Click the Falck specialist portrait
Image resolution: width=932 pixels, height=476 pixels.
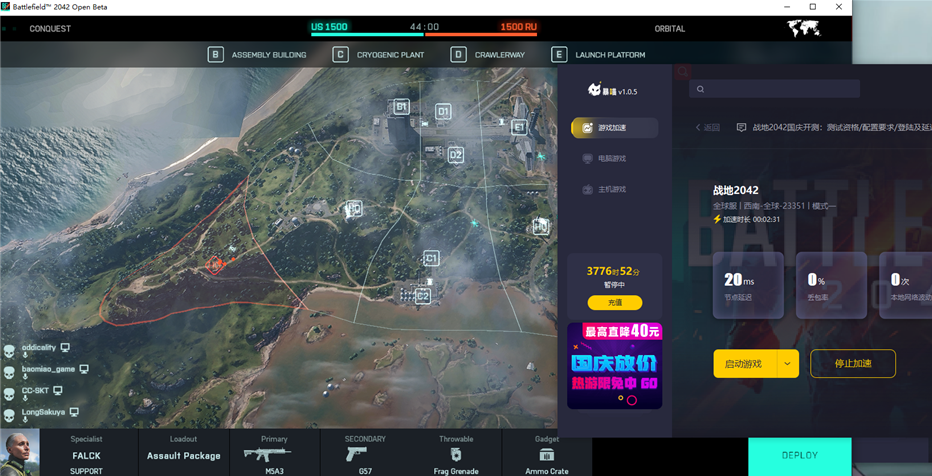point(20,452)
